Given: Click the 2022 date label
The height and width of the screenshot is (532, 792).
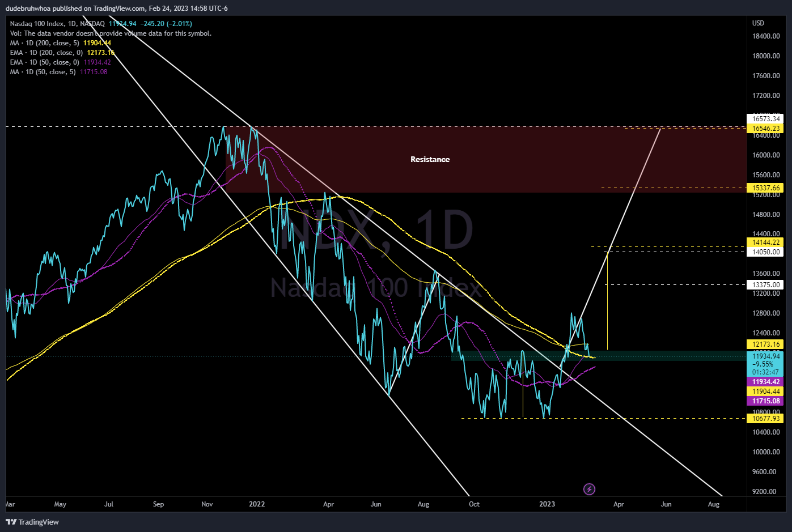Looking at the screenshot, I should [257, 504].
